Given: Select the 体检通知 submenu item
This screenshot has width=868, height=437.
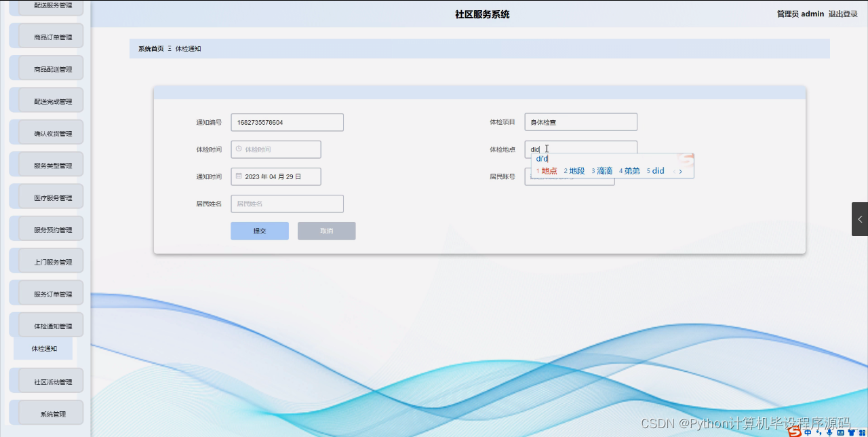Looking at the screenshot, I should tap(43, 348).
